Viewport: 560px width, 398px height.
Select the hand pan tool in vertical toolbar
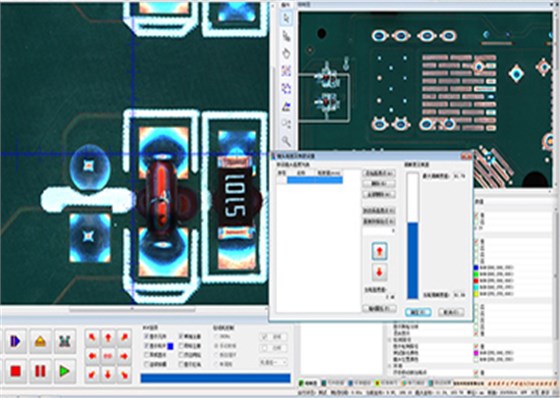click(286, 53)
